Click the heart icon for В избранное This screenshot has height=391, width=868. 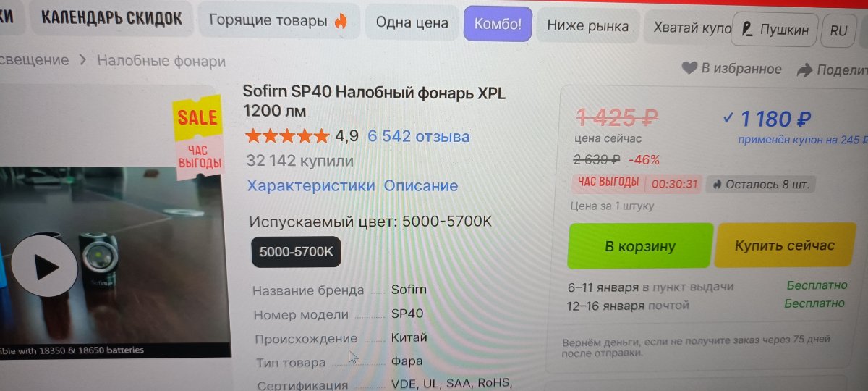tap(690, 69)
